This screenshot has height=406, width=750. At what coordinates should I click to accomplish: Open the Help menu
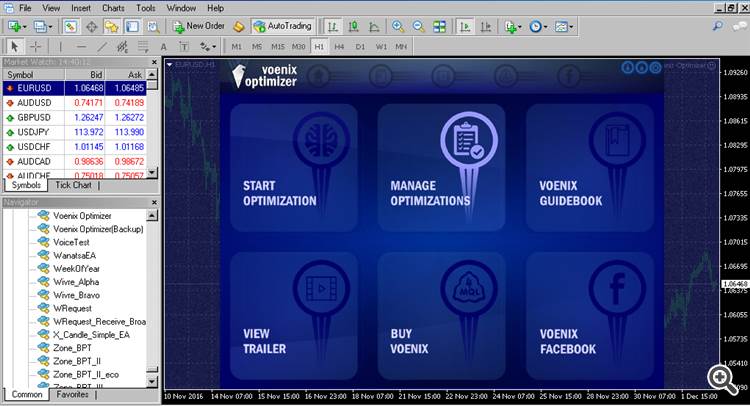(215, 8)
